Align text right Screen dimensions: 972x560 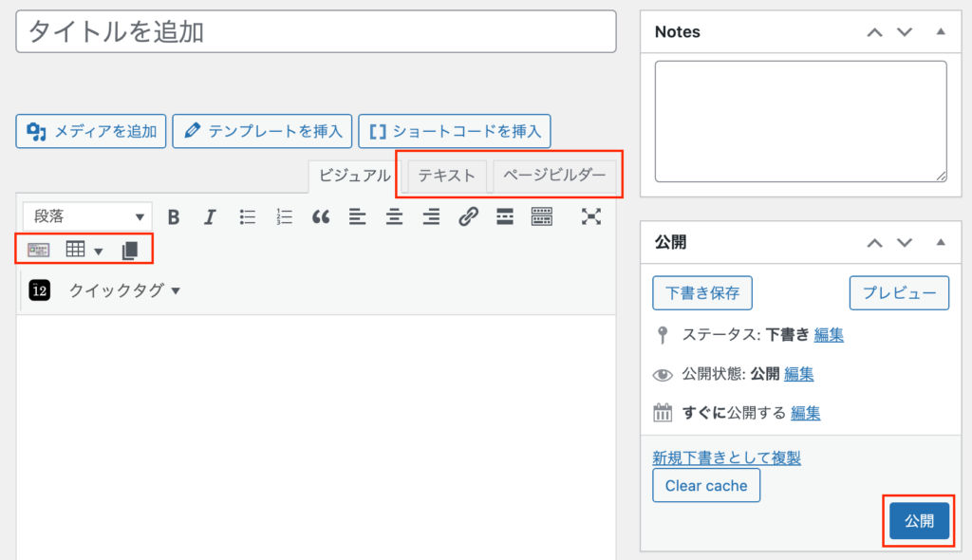(431, 217)
